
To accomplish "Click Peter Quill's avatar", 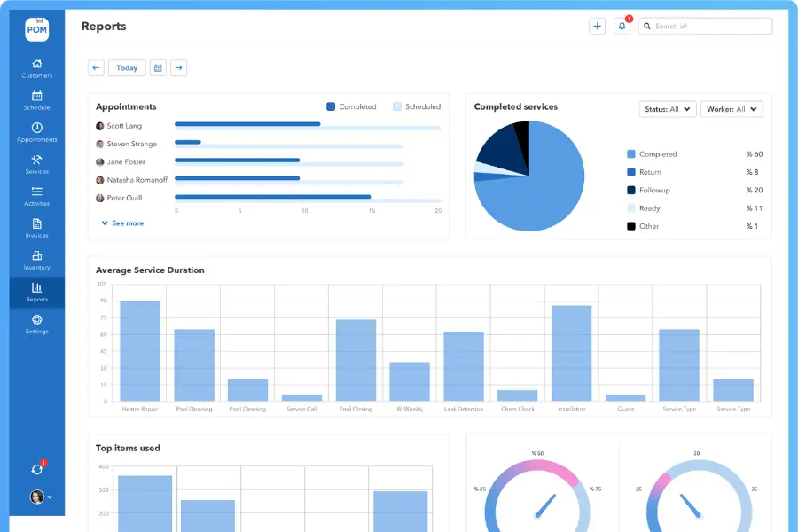I will click(x=99, y=198).
